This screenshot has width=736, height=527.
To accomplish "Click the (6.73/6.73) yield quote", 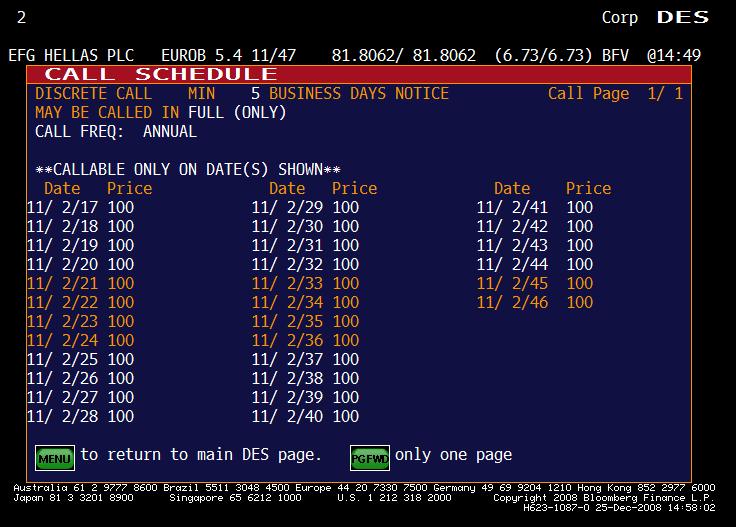I will click(x=544, y=55).
